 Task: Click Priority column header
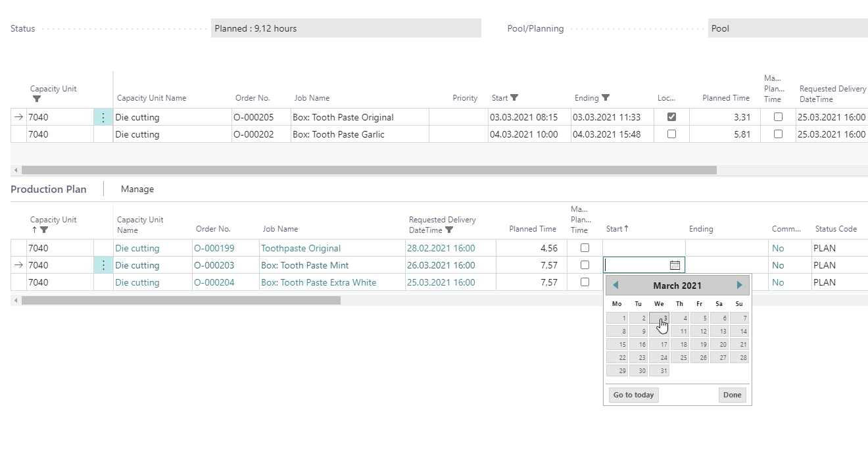(x=465, y=98)
